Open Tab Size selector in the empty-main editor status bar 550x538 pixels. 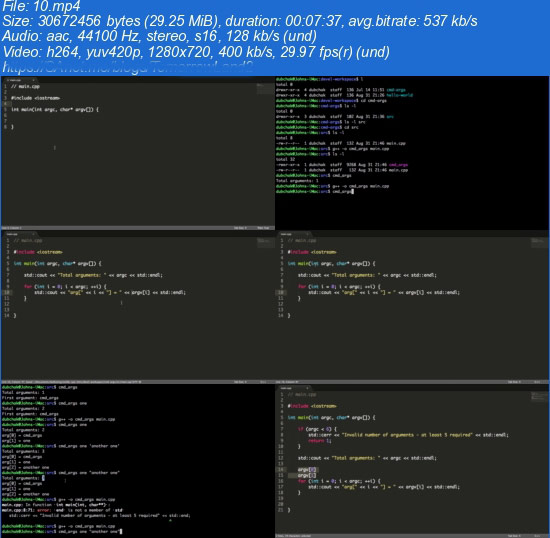(x=240, y=228)
